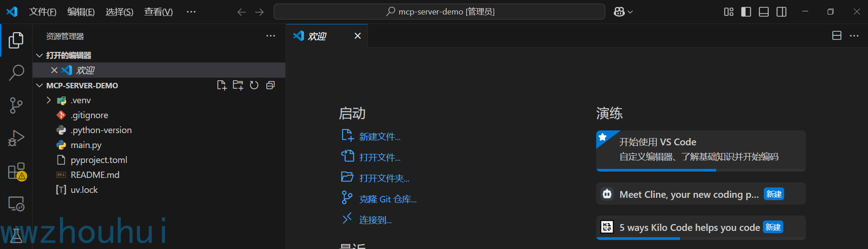This screenshot has height=249, width=868.
Task: Open the Copilot chat icon in title bar
Action: point(619,12)
